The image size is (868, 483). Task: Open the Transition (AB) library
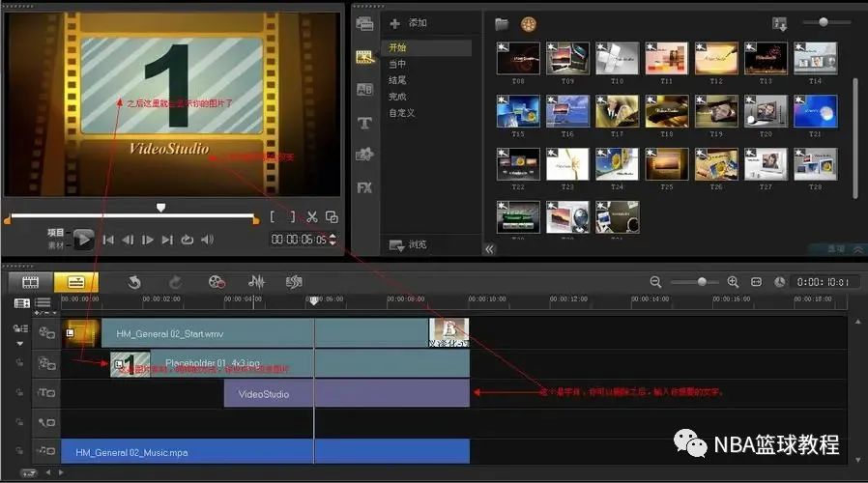pyautogui.click(x=364, y=89)
